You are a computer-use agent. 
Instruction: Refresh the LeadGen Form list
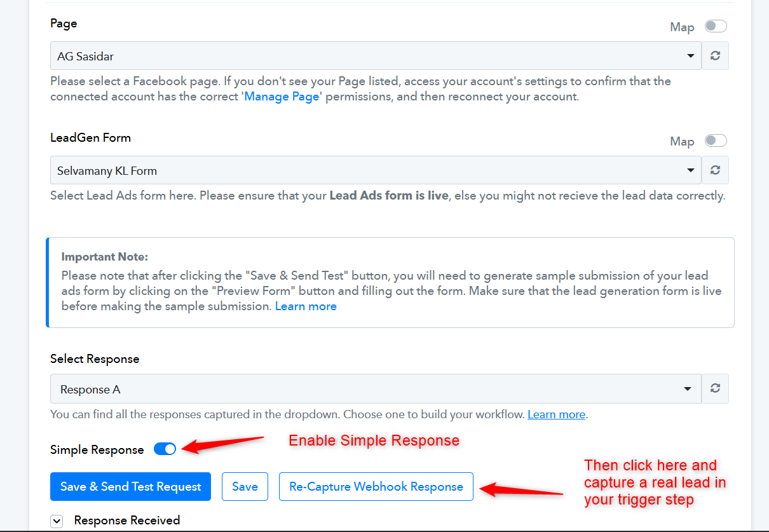coord(715,170)
